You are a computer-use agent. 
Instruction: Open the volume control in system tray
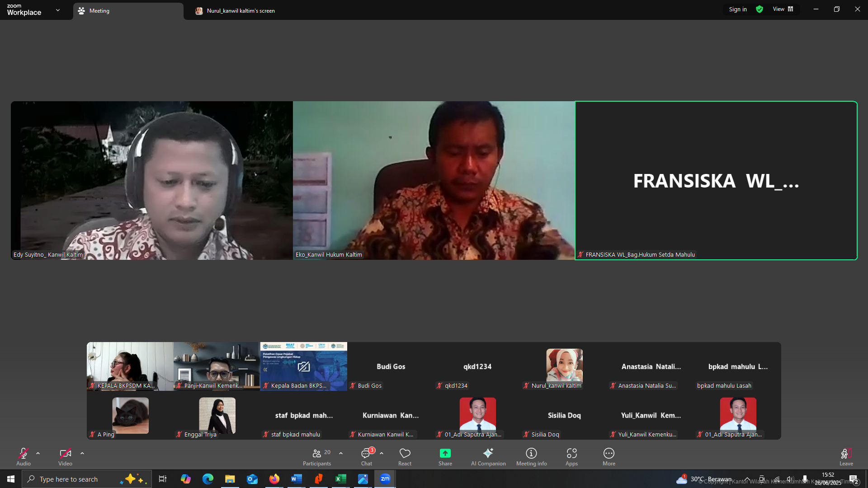[790, 479]
